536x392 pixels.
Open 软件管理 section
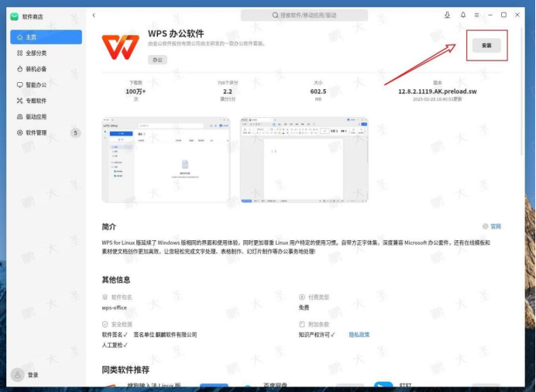(46, 132)
